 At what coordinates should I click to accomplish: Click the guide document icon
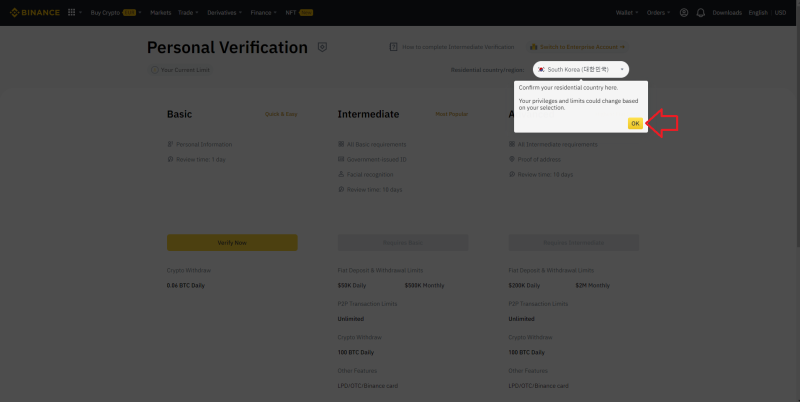tap(393, 47)
